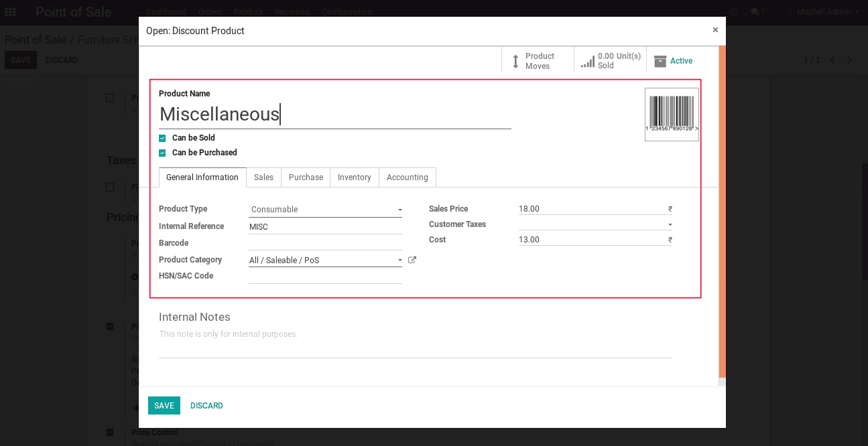Open Product Category external link icon
The image size is (868, 446).
[x=412, y=260]
